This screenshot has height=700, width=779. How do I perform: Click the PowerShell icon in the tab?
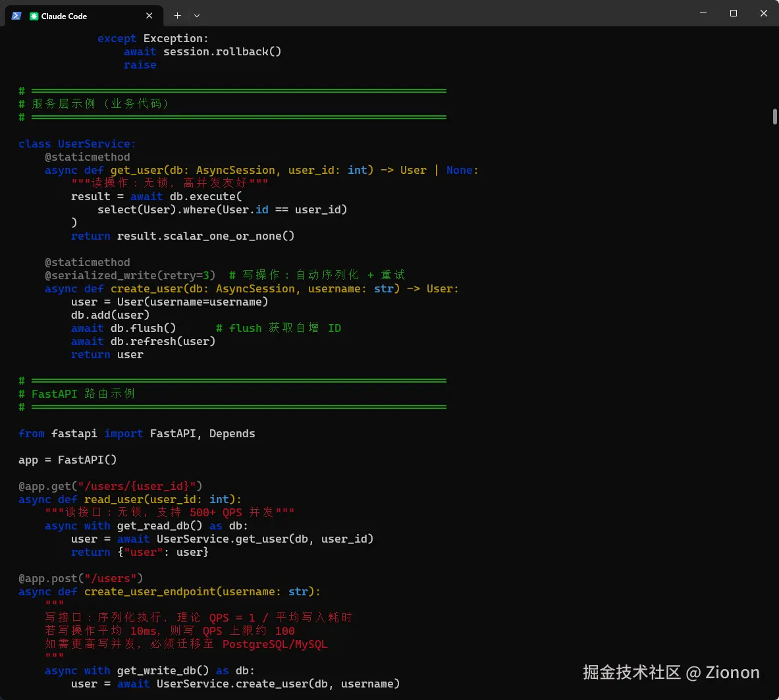(16, 15)
